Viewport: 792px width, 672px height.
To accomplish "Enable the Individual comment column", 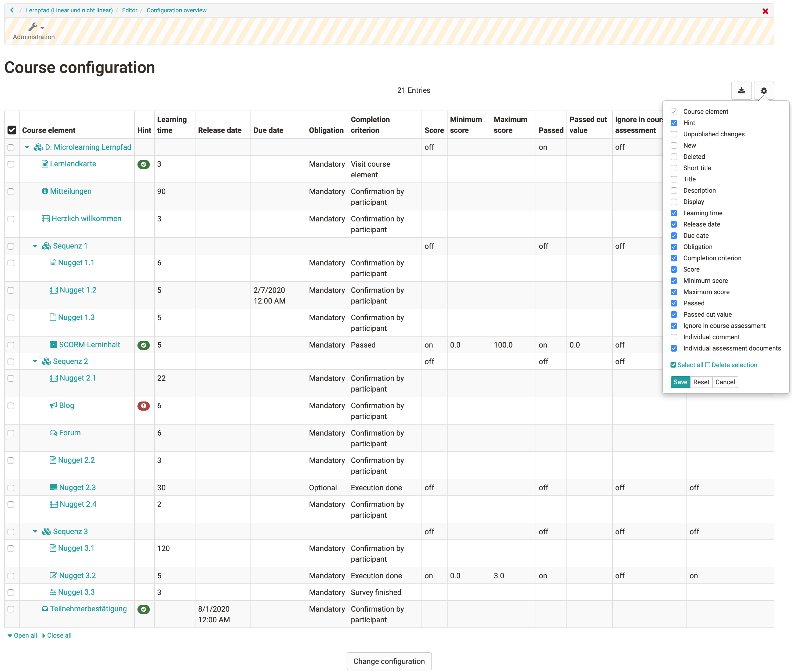I will click(x=674, y=337).
